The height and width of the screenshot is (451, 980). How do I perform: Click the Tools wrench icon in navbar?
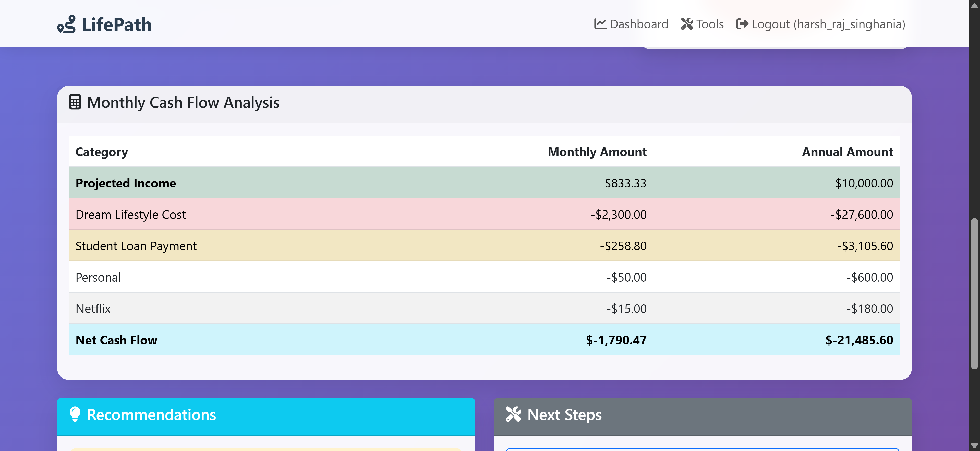tap(687, 24)
